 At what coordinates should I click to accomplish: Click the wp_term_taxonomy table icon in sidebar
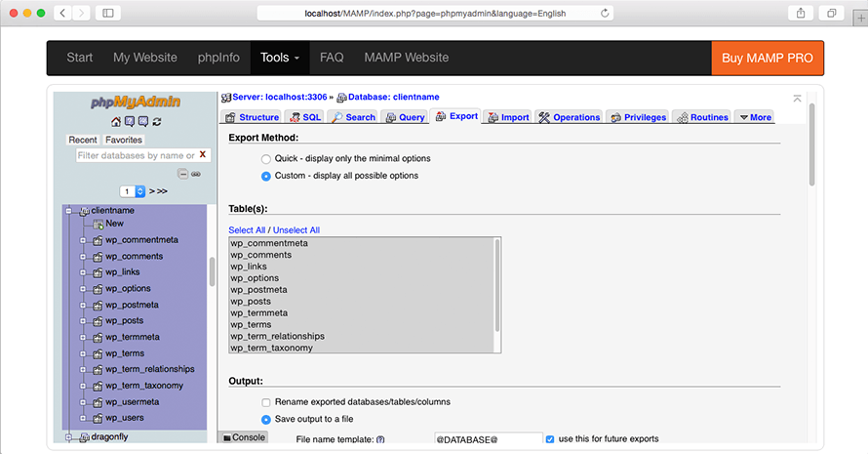pos(98,386)
